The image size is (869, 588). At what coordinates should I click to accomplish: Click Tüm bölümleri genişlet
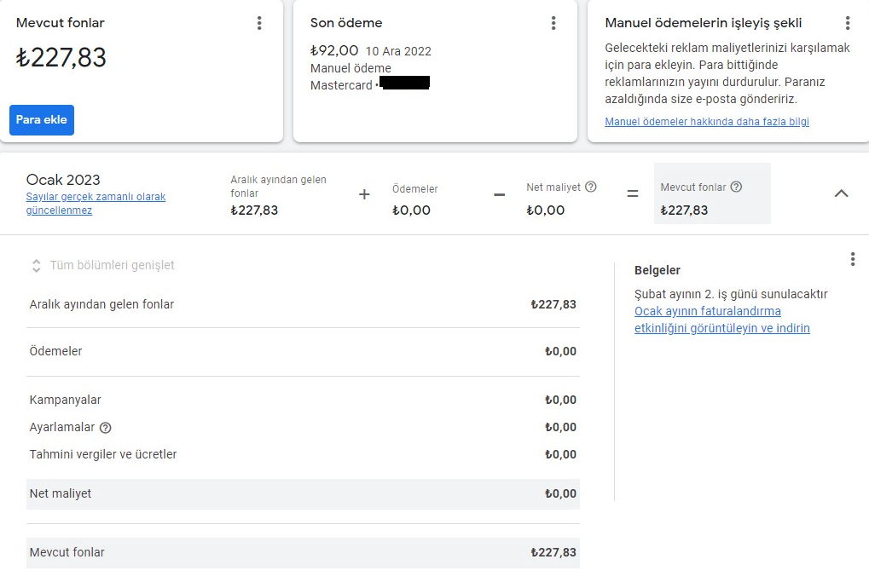coord(112,265)
